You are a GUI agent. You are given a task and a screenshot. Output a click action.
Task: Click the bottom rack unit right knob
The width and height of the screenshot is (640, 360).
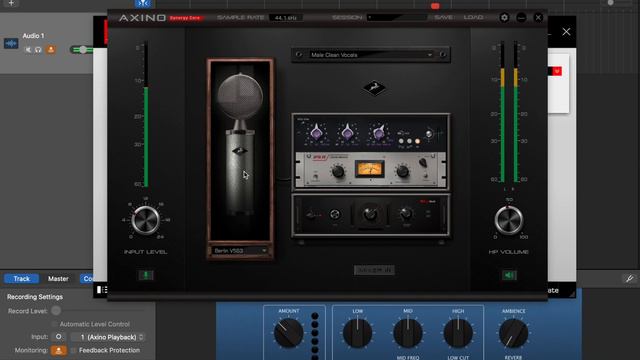click(406, 213)
